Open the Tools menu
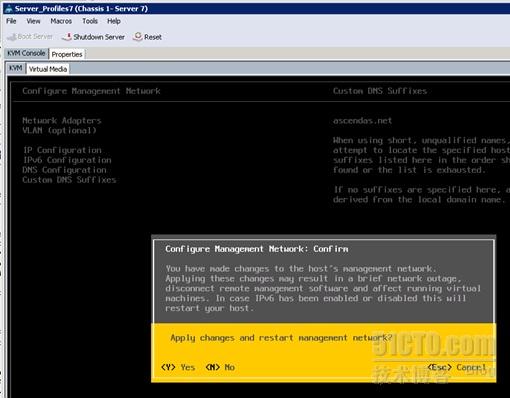 click(x=90, y=21)
